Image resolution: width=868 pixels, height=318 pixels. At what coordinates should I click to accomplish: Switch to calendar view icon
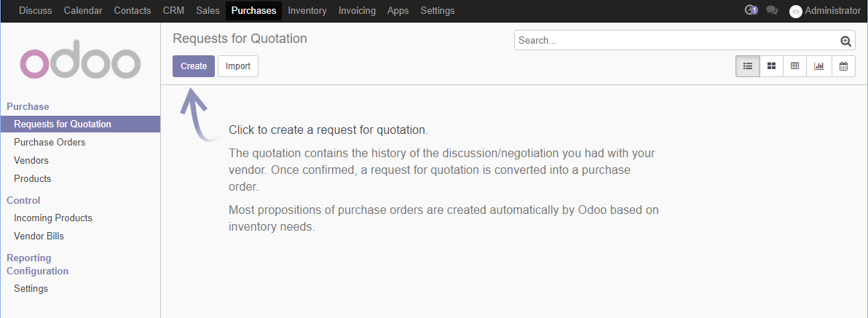tap(844, 66)
